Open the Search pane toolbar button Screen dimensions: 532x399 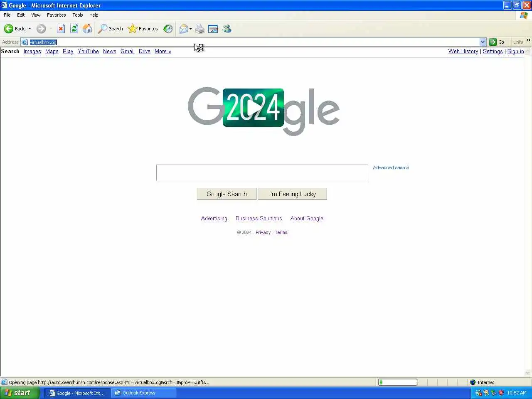coord(111,29)
